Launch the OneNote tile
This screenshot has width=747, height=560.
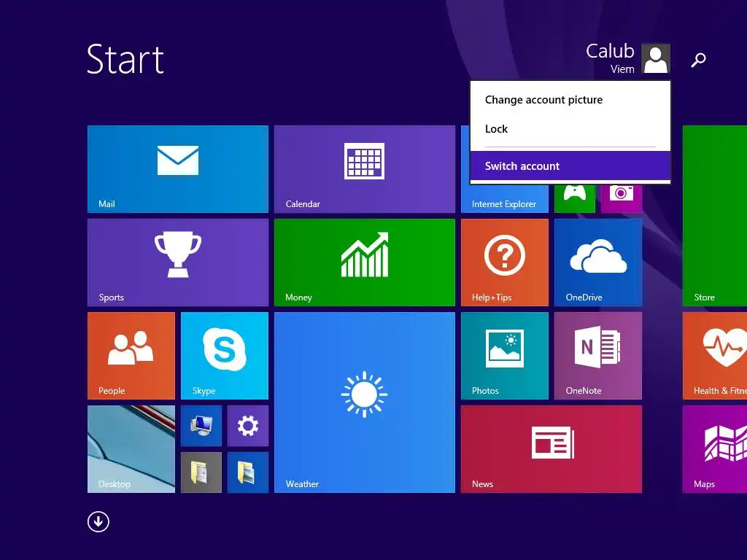point(598,356)
